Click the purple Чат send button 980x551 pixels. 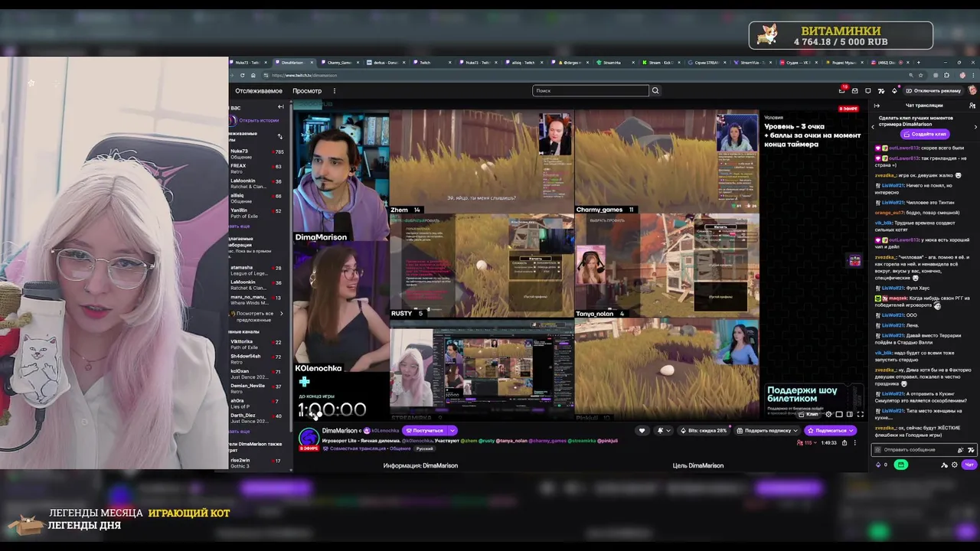[x=969, y=465]
